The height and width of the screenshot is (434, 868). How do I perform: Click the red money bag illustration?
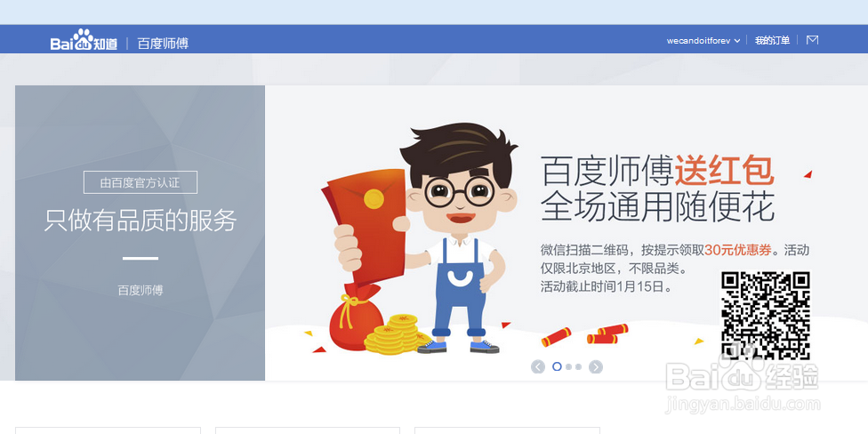(x=354, y=319)
